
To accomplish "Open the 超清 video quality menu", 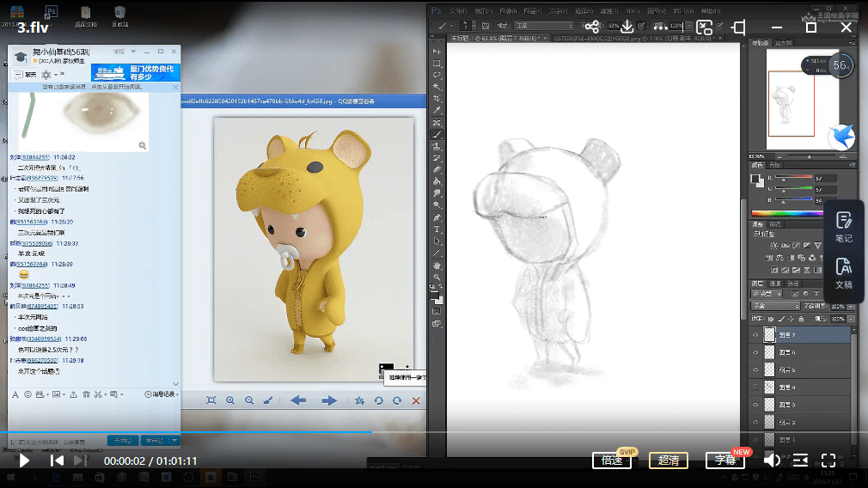I will (668, 461).
